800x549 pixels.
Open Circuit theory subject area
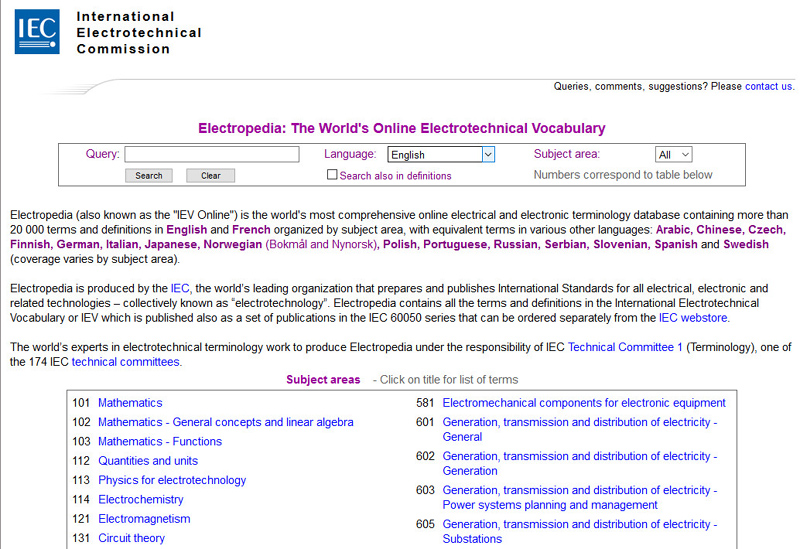tap(132, 538)
